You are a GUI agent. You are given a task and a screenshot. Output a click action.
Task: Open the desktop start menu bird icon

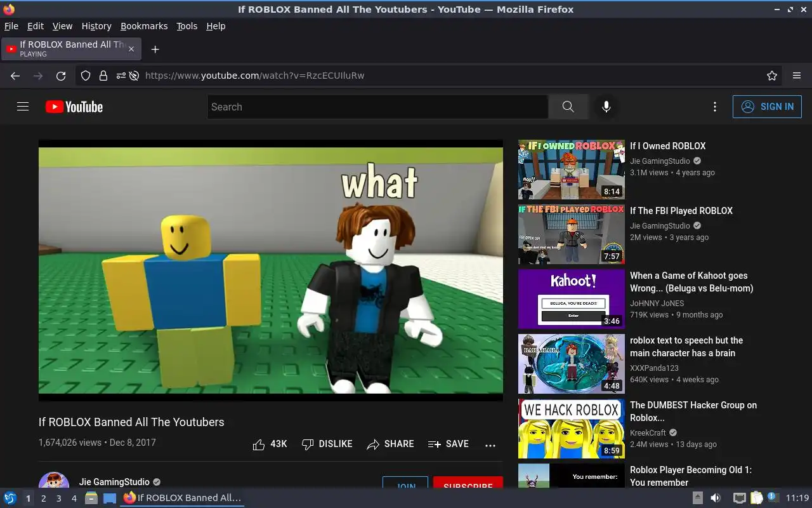(10, 498)
